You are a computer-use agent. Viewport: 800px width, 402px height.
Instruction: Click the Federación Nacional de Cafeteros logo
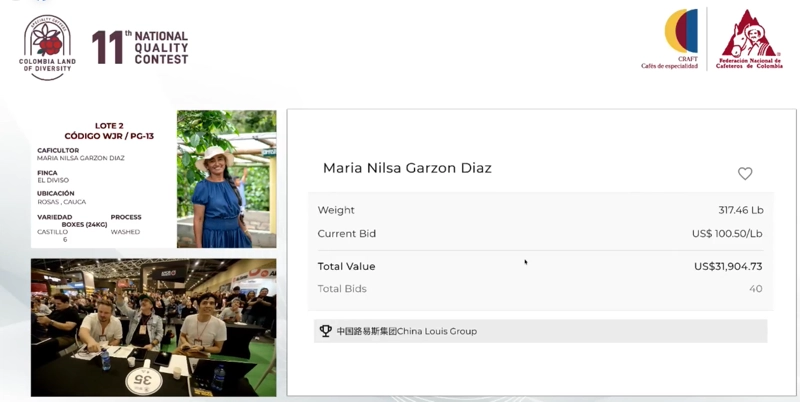(x=748, y=39)
